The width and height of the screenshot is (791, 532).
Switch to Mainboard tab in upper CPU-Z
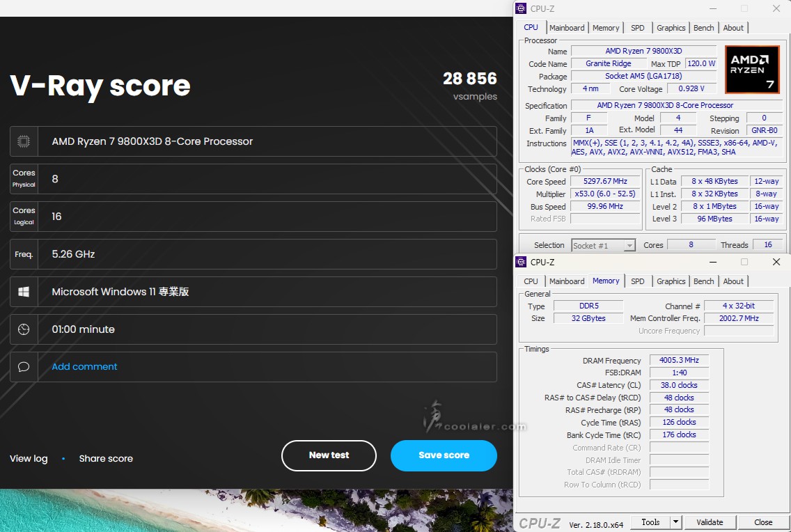pyautogui.click(x=567, y=28)
